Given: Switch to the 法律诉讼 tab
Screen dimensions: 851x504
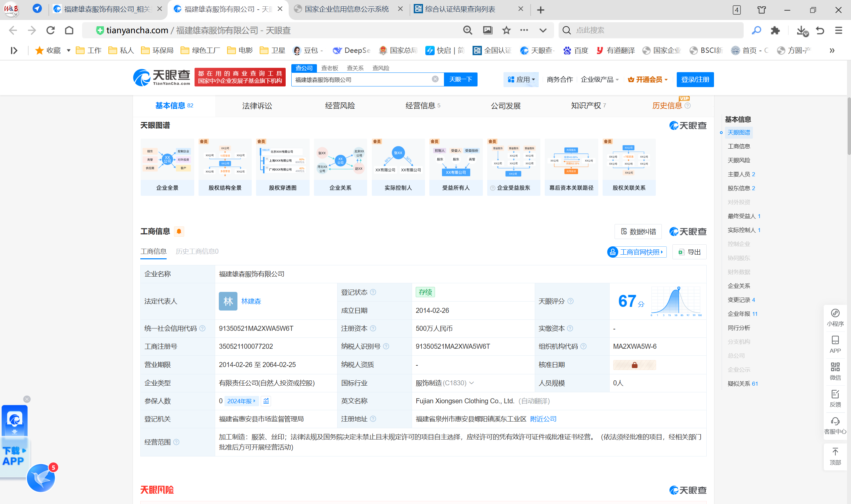Looking at the screenshot, I should pyautogui.click(x=257, y=106).
